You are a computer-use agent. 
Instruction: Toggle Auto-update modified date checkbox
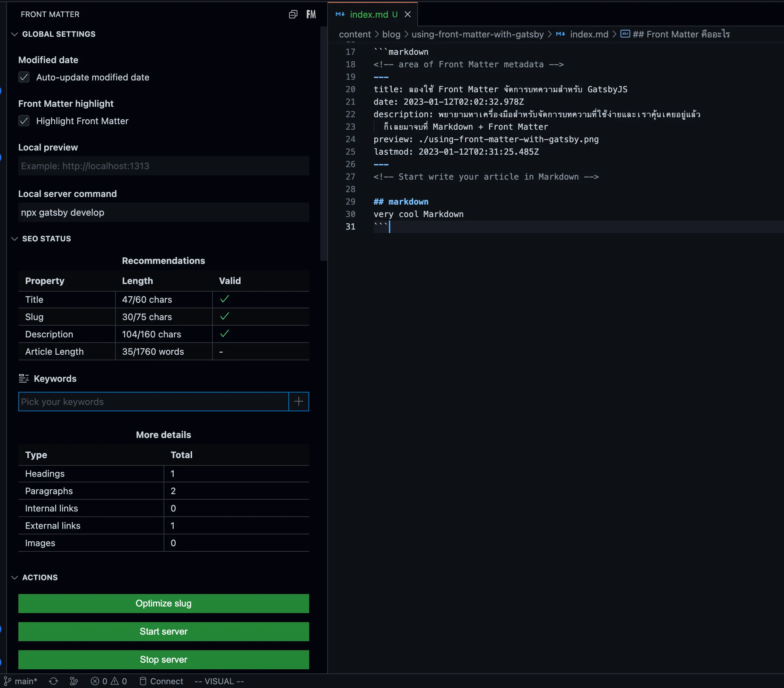(24, 77)
